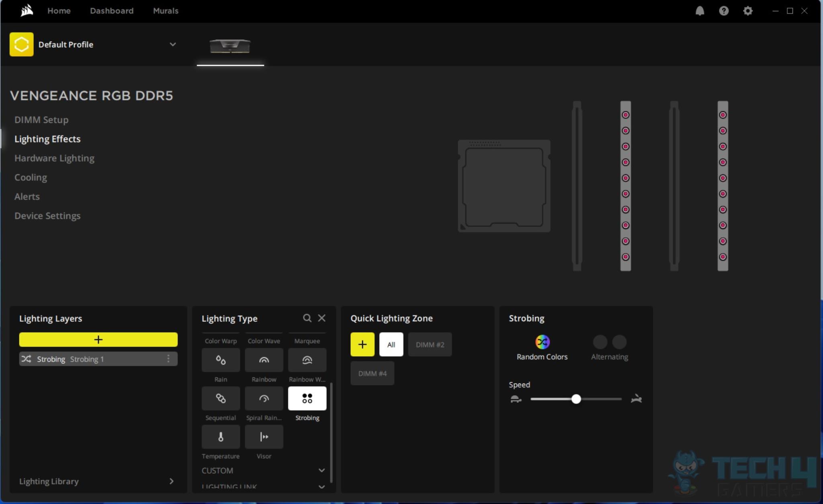Click the empty DIMM #1 slot
823x504 pixels.
(x=577, y=186)
